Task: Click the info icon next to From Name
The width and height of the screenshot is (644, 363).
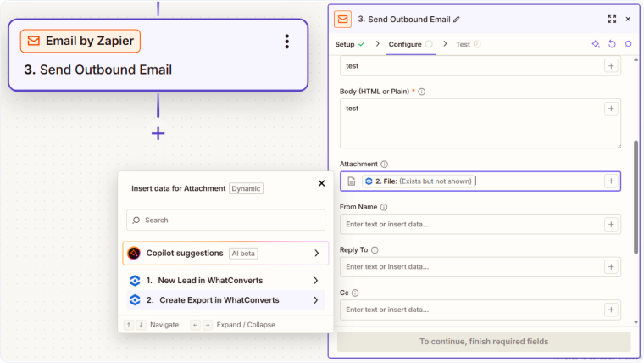Action: point(384,207)
